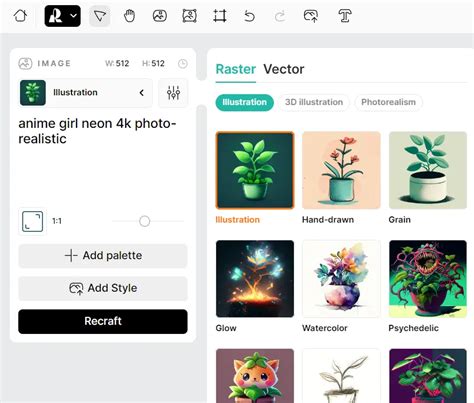Choose the framed image edit tool
474x403 pixels.
click(189, 16)
